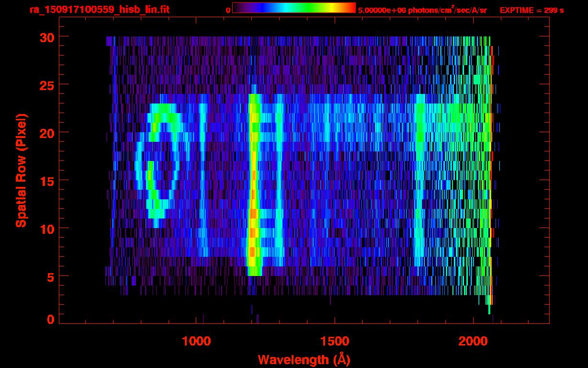This screenshot has width=588, height=368.
Task: Click the x-axis tick label 1500
Action: tap(334, 341)
